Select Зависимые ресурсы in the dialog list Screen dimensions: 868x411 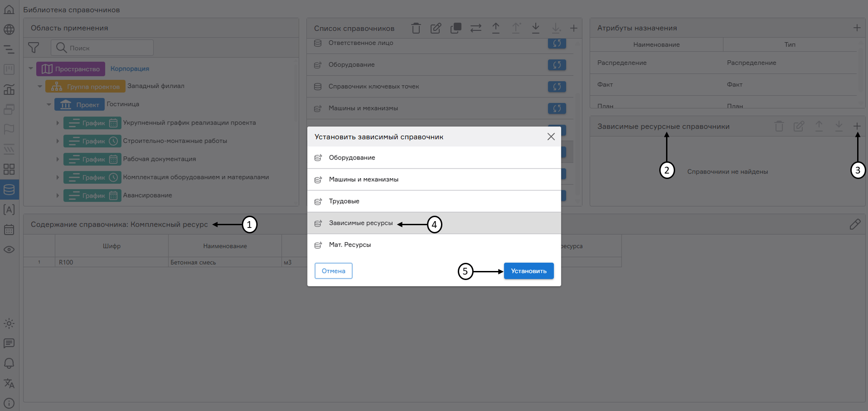(x=360, y=223)
